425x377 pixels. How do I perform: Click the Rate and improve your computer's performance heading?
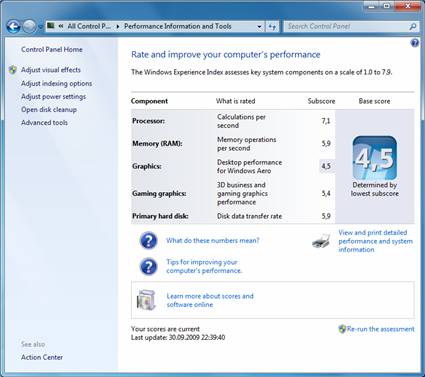pos(226,55)
